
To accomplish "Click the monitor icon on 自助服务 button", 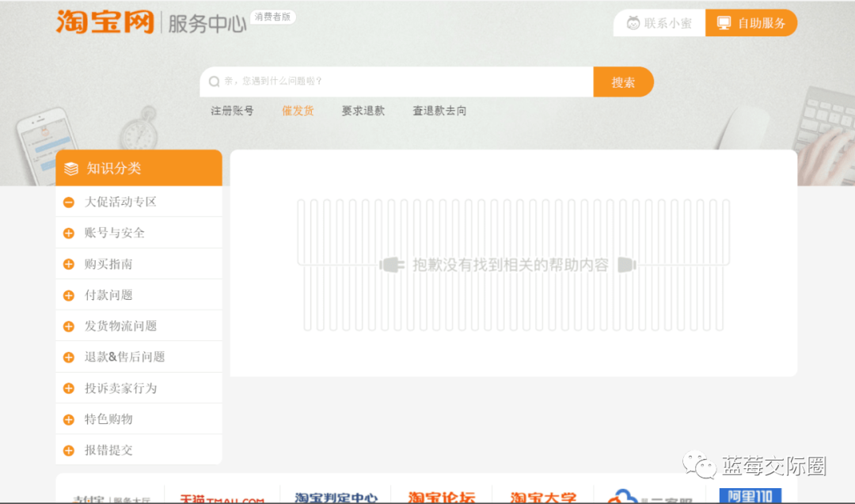I will [724, 22].
